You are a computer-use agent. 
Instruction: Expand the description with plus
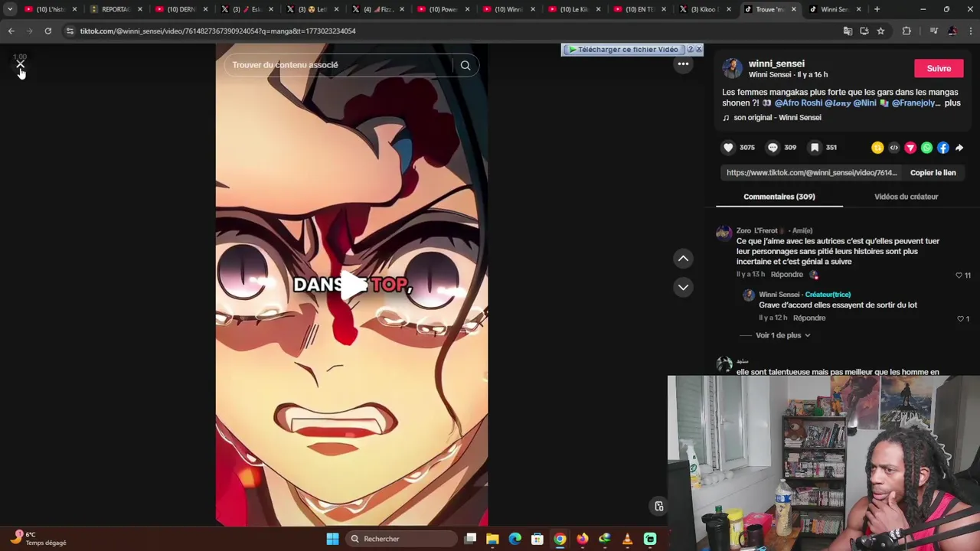(x=952, y=103)
